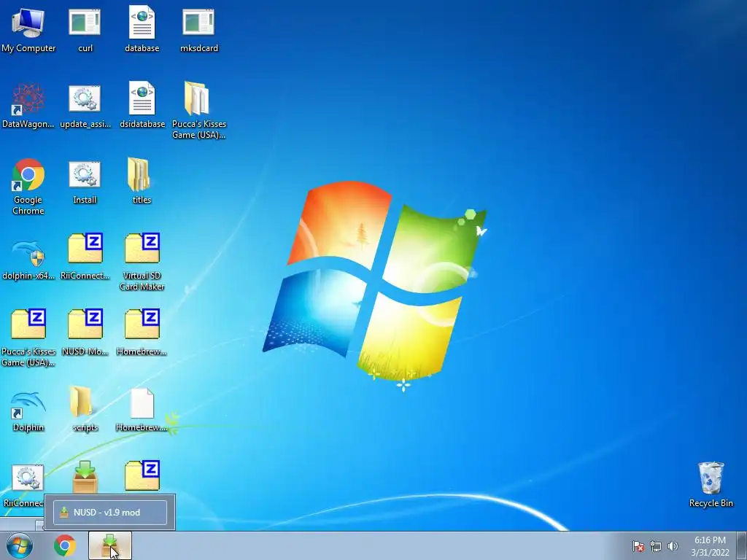747x560 pixels.
Task: Launch Chrome from the taskbar
Action: pos(65,545)
